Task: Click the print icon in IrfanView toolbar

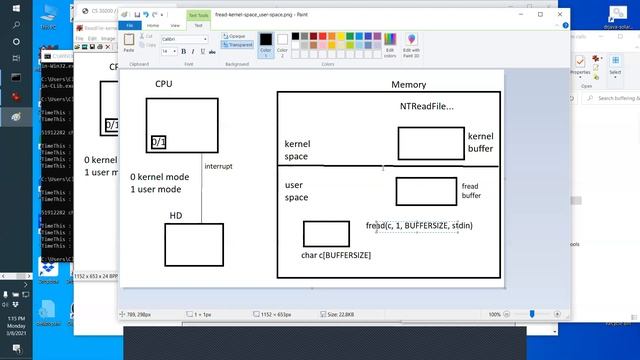Action: (x=100, y=47)
